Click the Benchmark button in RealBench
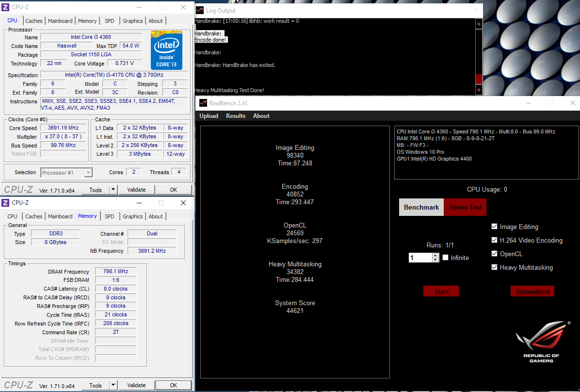 (421, 207)
